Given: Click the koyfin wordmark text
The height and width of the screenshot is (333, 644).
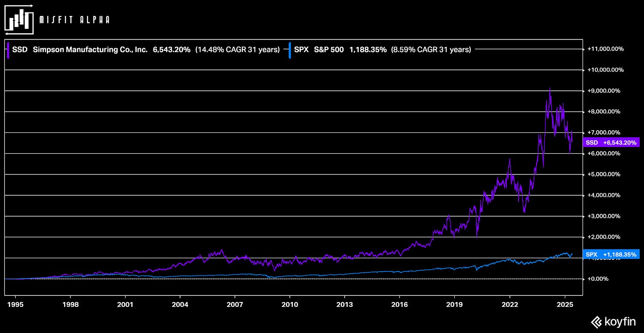Looking at the screenshot, I should click(620, 322).
